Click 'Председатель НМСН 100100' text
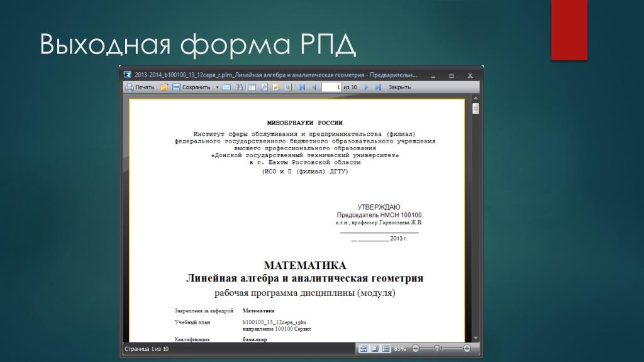Screen dimensions: 644x362 coord(379,215)
